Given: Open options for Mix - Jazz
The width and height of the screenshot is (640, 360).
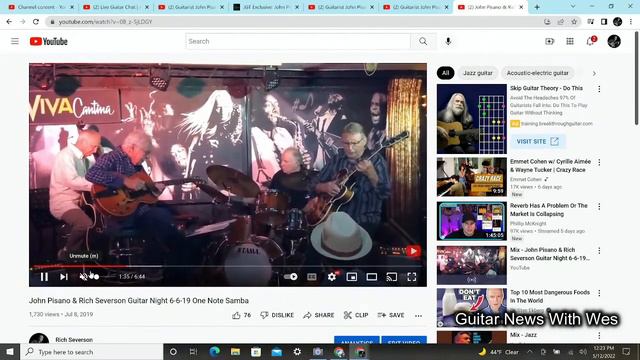Looking at the screenshot, I should pos(599,336).
